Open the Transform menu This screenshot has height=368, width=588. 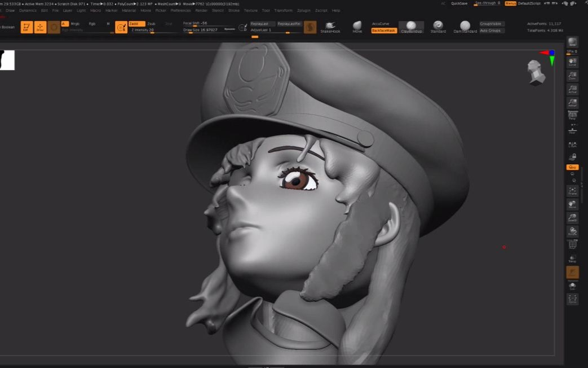283,11
